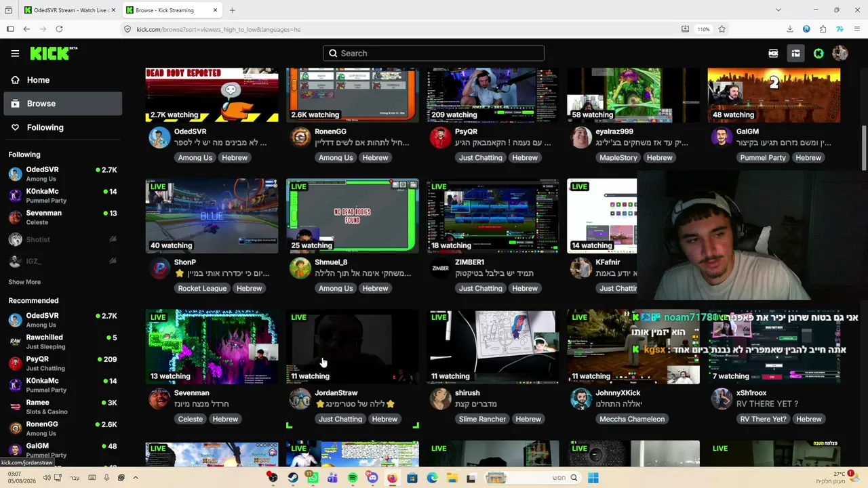
Task: Open ShonP Rocket League stream thumbnail
Action: 212,216
